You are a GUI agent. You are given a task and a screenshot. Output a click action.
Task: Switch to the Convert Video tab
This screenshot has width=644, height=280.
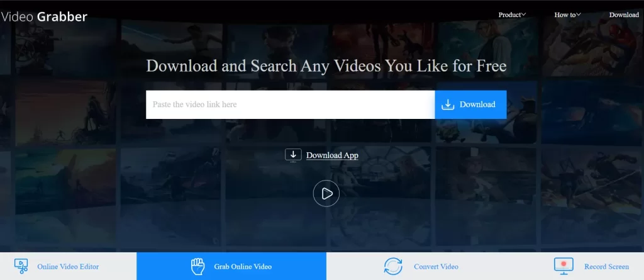click(421, 266)
